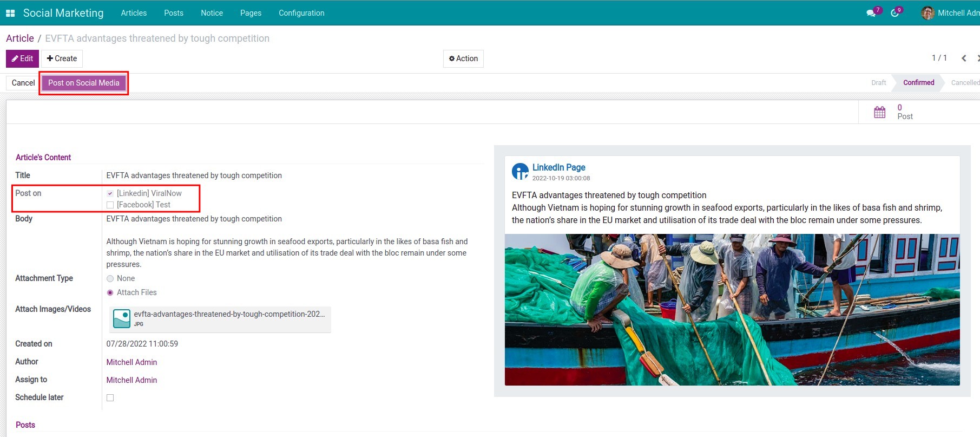The image size is (980, 437).
Task: Open the apps grid menu icon
Action: click(10, 13)
